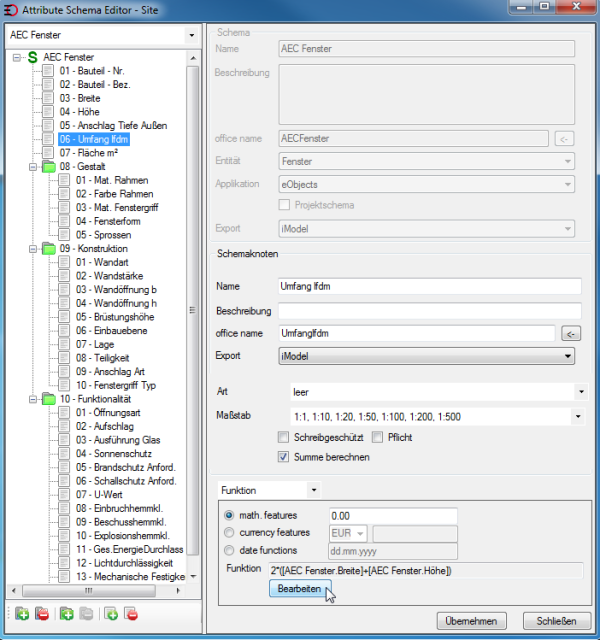Image resolution: width=600 pixels, height=640 pixels.
Task: Click the Bearbeiten button
Action: (x=300, y=589)
